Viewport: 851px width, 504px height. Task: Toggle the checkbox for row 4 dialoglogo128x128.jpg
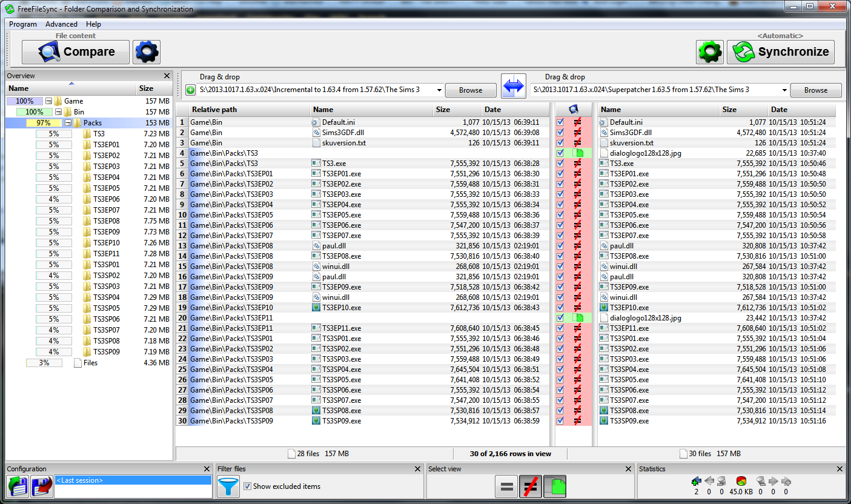click(560, 153)
